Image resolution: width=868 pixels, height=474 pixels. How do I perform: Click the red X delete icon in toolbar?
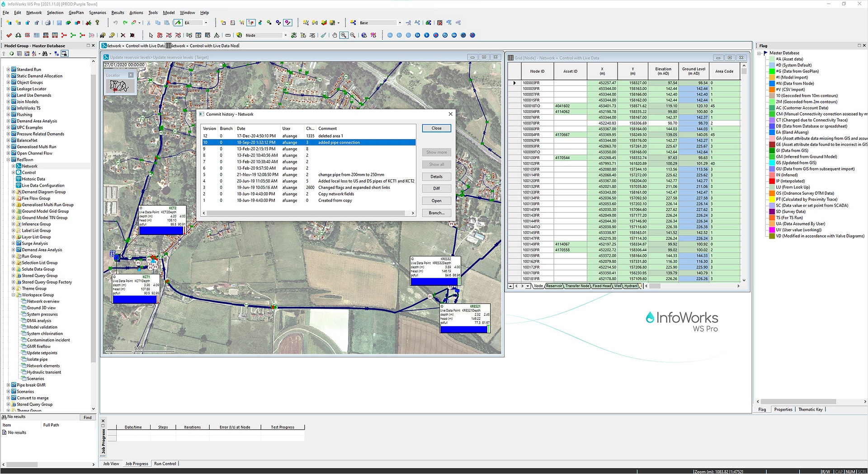coord(123,35)
